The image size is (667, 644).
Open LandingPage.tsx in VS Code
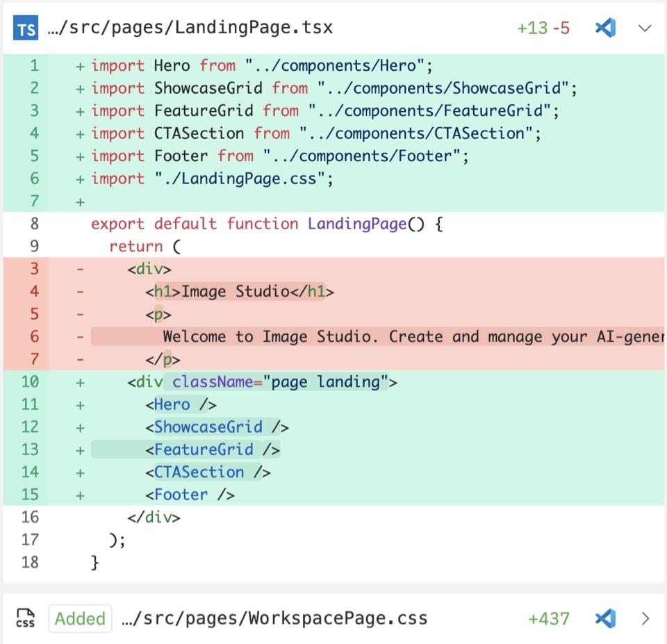[x=604, y=28]
